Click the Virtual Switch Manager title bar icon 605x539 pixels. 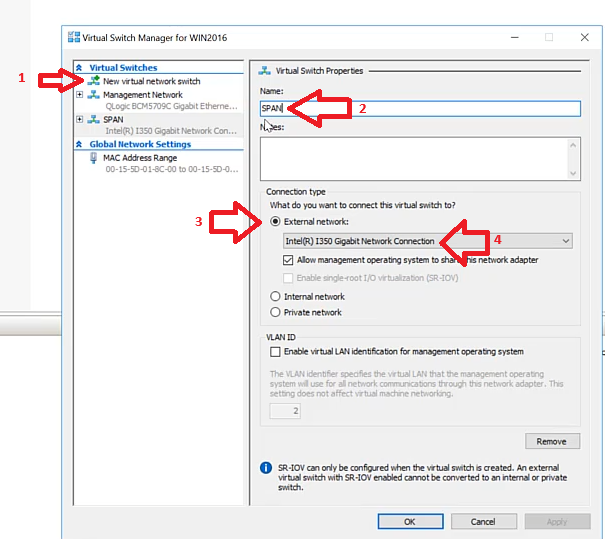pos(74,37)
